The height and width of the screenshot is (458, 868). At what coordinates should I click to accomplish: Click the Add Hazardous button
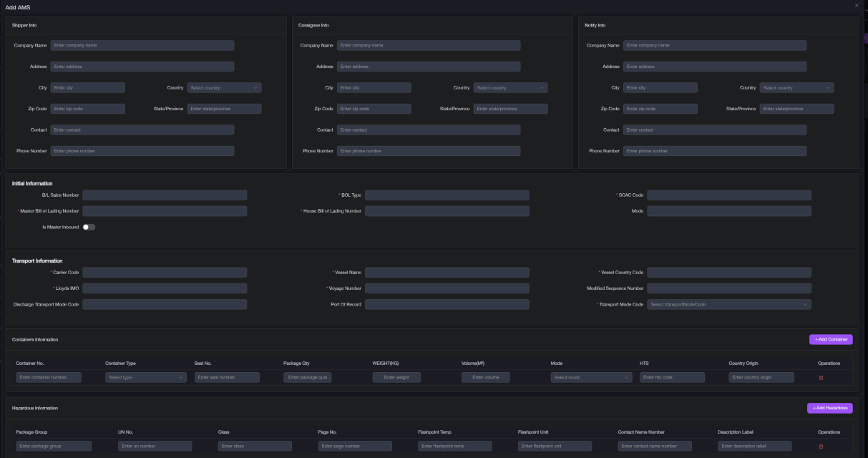tap(829, 408)
